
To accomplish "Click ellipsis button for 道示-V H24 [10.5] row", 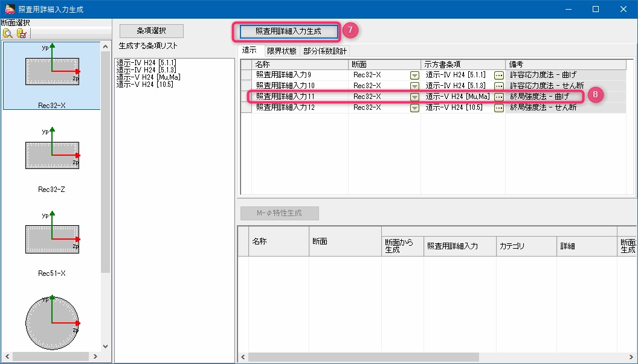I will click(499, 108).
